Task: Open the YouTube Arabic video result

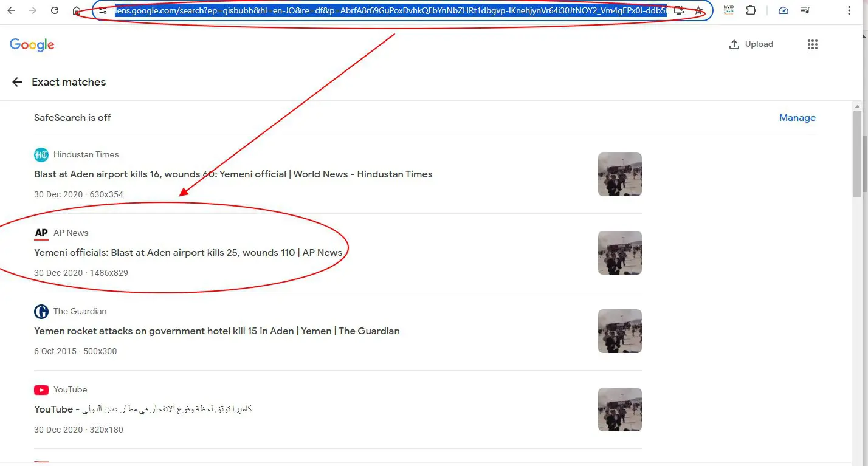Action: tap(143, 409)
